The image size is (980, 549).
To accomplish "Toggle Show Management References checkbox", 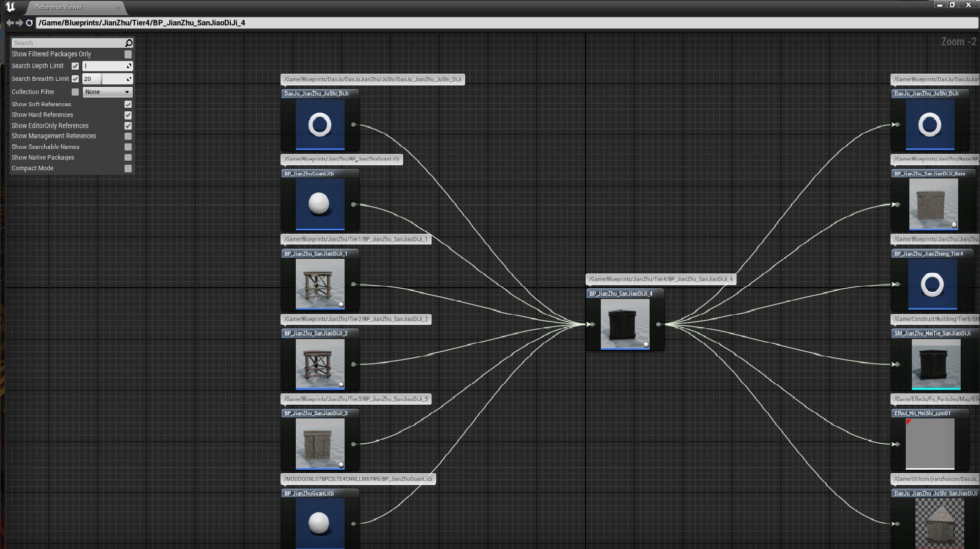I will [x=128, y=136].
